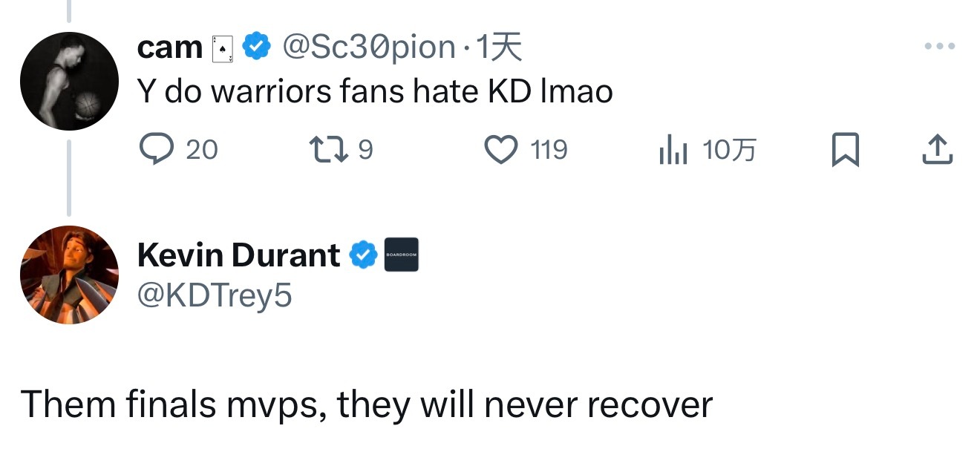Retweet cam's post with the repost icon

[x=329, y=150]
